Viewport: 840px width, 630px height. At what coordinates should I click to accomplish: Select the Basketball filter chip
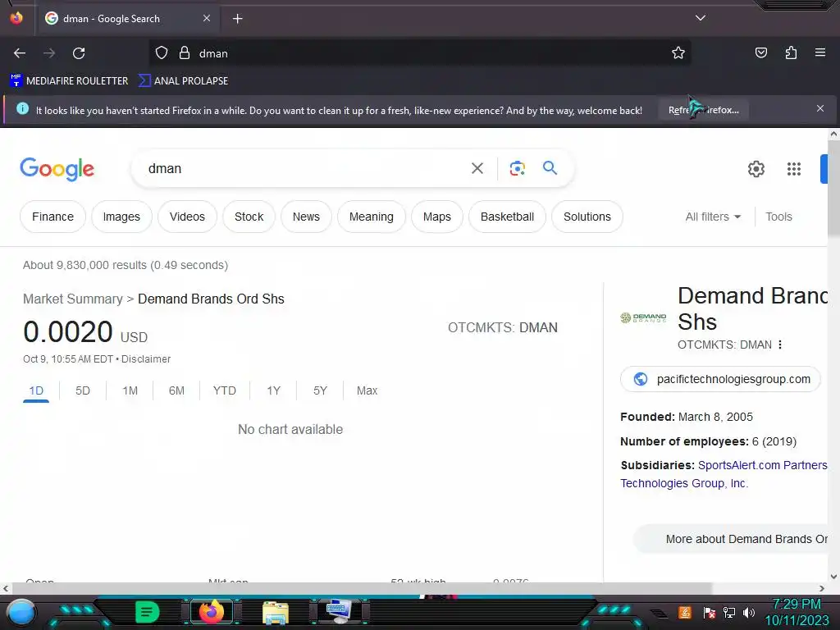[507, 217]
